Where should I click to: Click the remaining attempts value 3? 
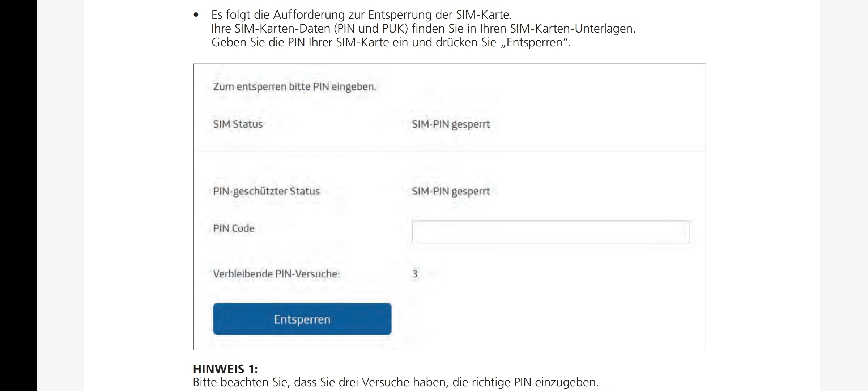(415, 274)
